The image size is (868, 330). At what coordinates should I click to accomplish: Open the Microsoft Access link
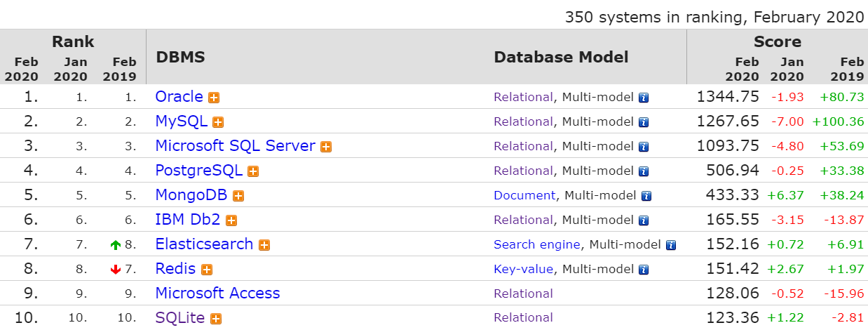point(217,293)
